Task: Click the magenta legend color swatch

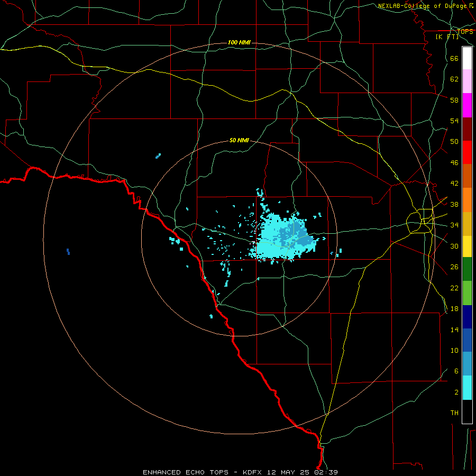Action: click(467, 105)
